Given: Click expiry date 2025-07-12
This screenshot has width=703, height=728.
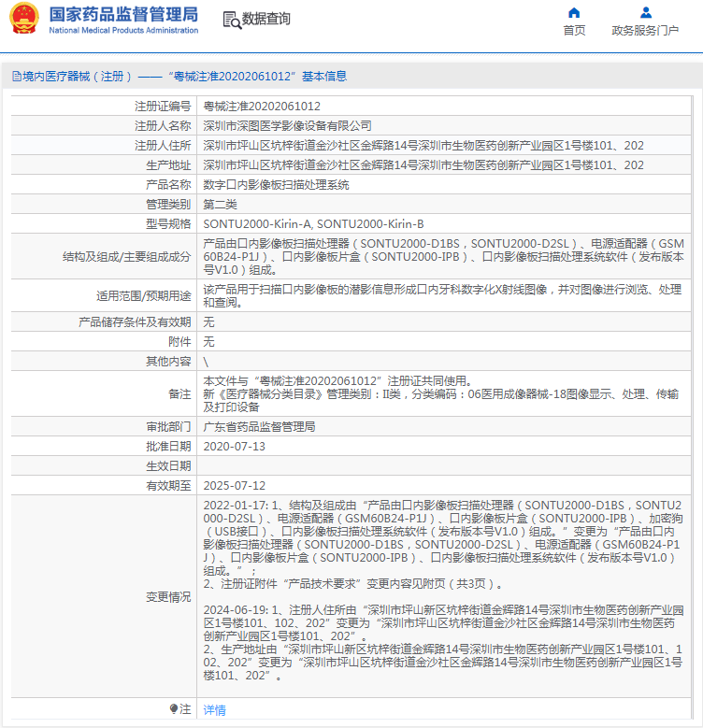Looking at the screenshot, I should (x=234, y=486).
